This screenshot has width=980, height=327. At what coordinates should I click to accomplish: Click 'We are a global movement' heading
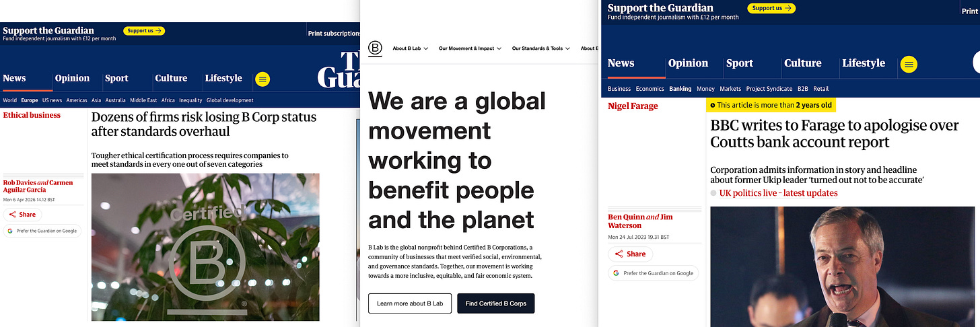(457, 160)
